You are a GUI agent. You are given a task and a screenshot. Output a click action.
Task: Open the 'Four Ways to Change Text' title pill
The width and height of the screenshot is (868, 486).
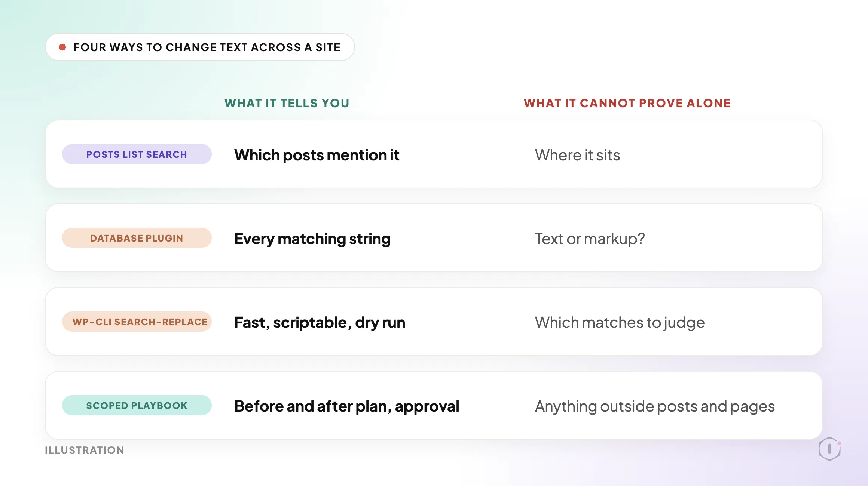tap(200, 47)
